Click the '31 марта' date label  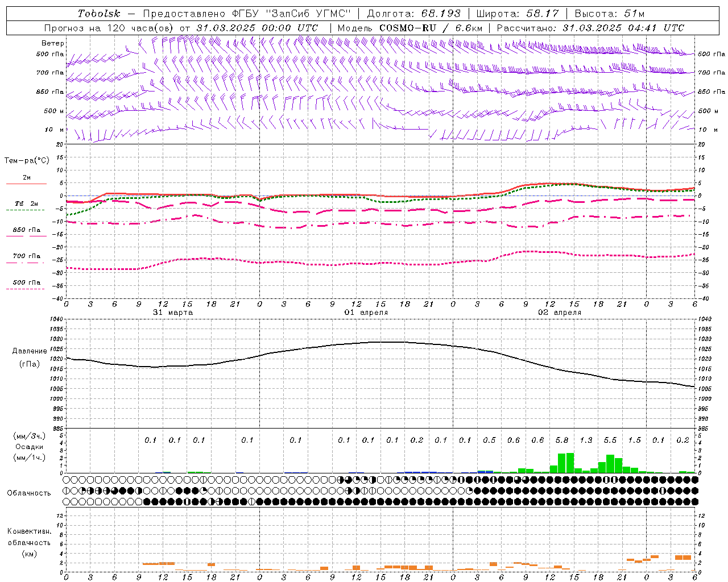tap(173, 313)
